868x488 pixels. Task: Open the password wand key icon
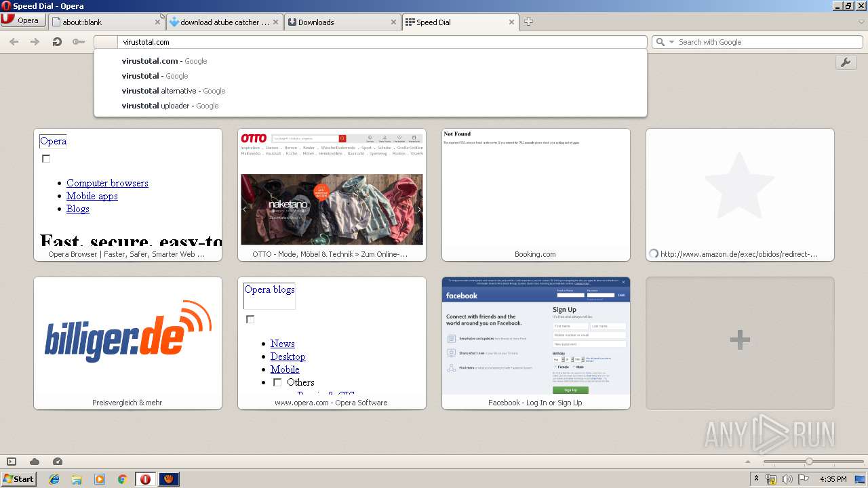(x=79, y=42)
